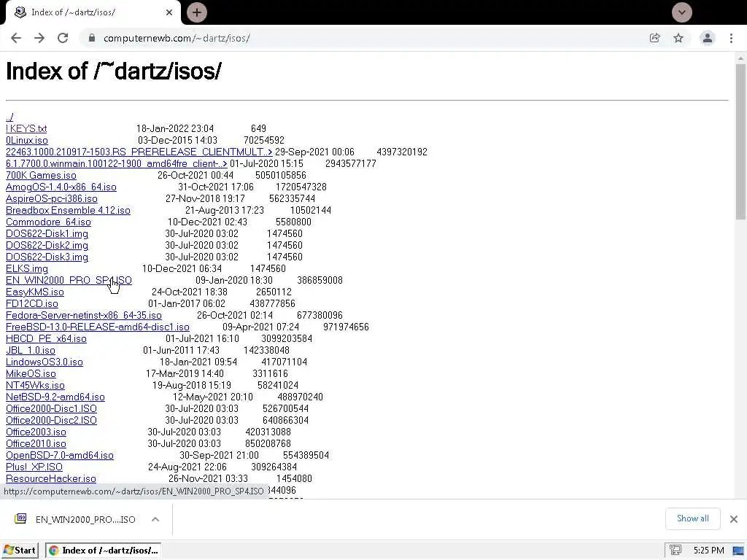Download Office2000-Disc1.ISO

click(51, 408)
